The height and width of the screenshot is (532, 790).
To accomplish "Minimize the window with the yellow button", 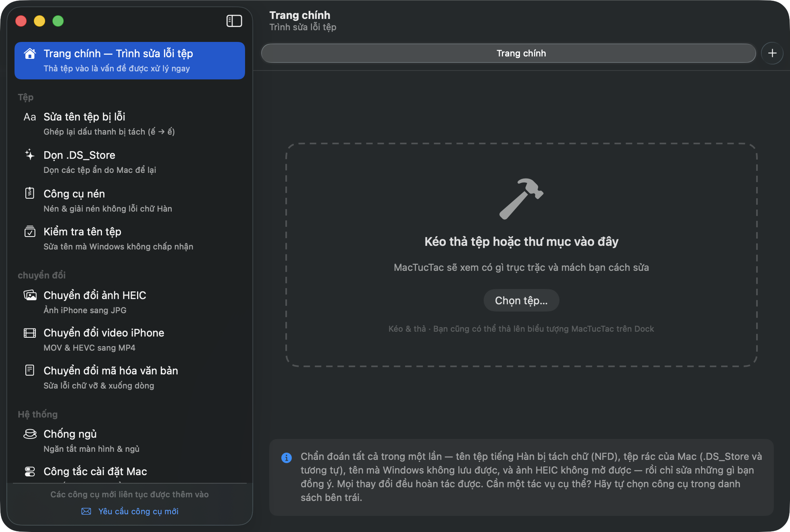I will pyautogui.click(x=39, y=21).
